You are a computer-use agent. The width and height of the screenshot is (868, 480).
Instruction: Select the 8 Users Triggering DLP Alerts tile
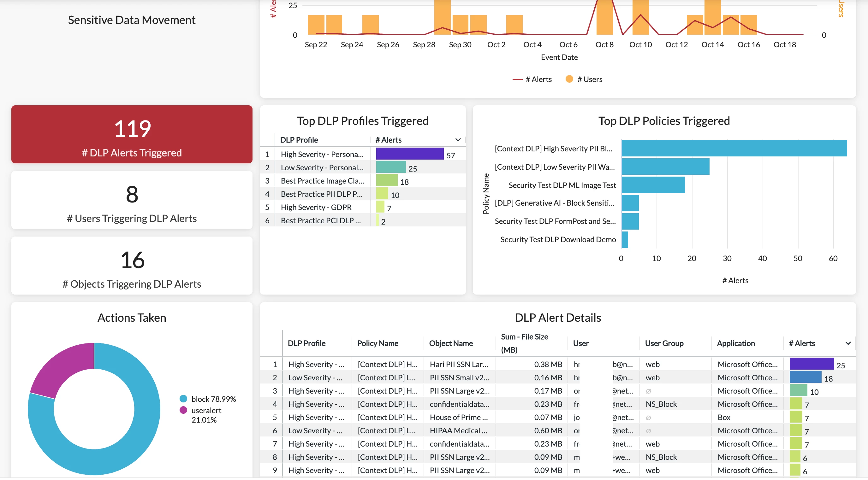pos(132,200)
